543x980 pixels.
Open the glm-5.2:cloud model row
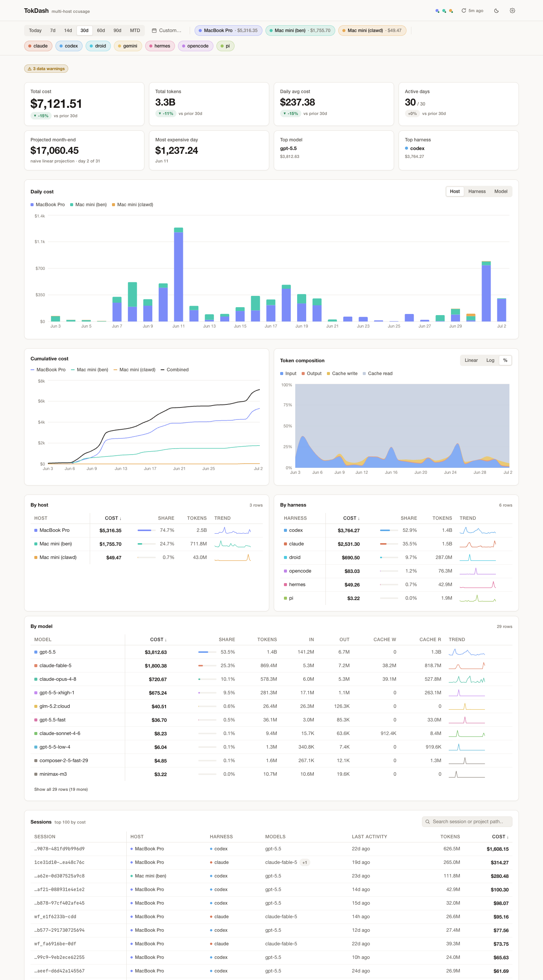click(271, 706)
